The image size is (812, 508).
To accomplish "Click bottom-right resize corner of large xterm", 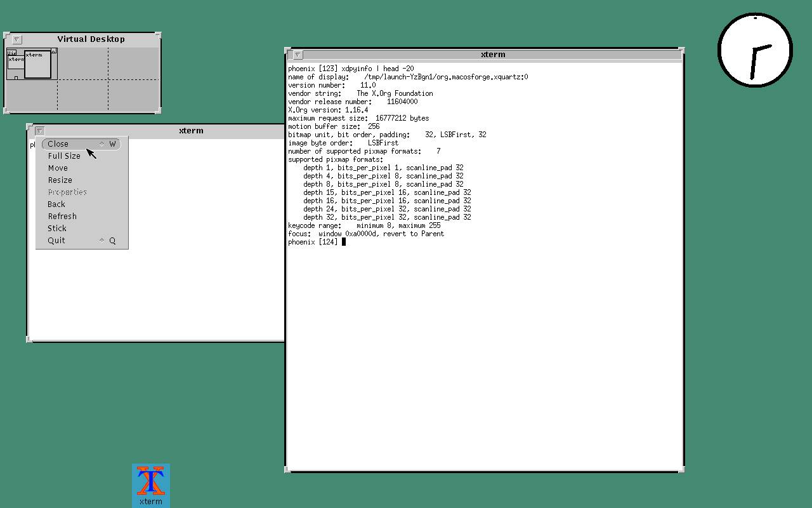I will (x=681, y=470).
